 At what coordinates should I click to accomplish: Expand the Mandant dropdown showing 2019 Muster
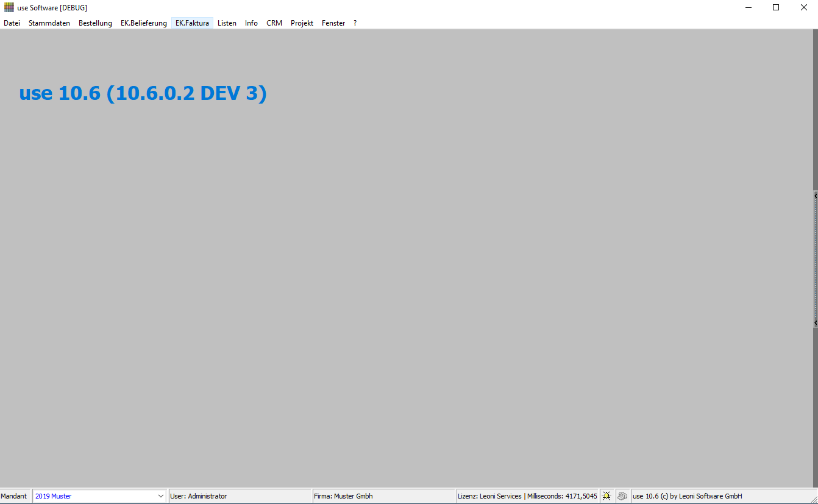pos(161,496)
